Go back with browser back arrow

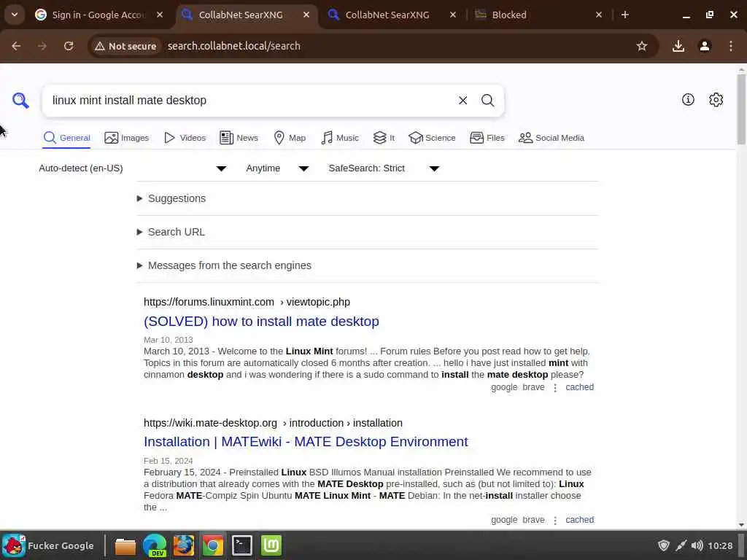[x=16, y=46]
